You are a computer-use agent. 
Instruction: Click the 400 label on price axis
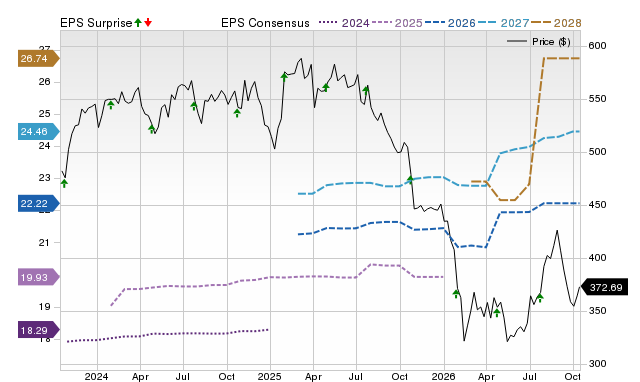tap(597, 258)
